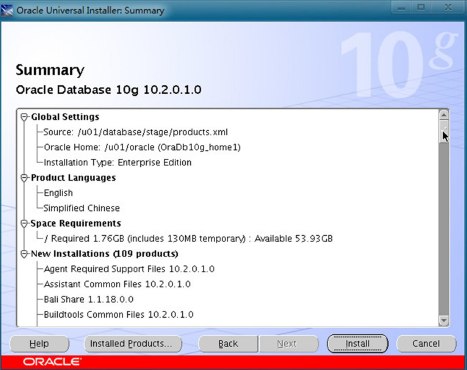Go Back to the previous step

(x=228, y=343)
